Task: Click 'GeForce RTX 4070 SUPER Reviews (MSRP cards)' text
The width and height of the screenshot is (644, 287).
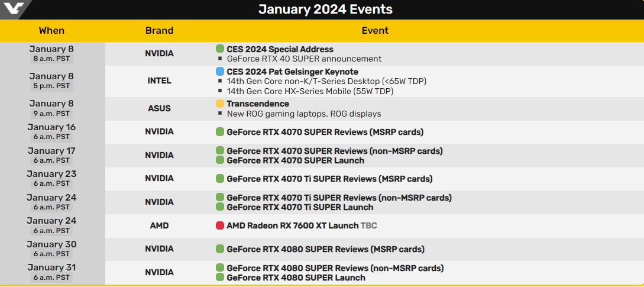Action: pos(325,132)
